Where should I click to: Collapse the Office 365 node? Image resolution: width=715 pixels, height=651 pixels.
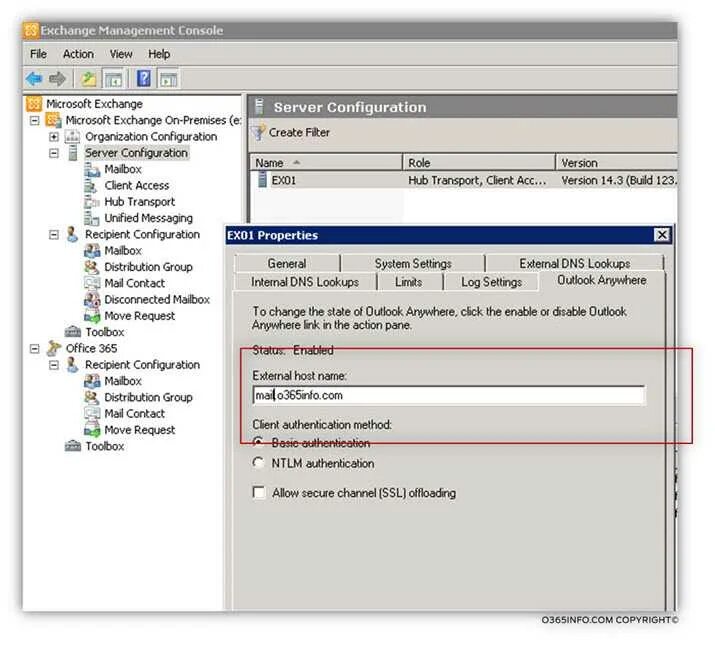point(35,349)
